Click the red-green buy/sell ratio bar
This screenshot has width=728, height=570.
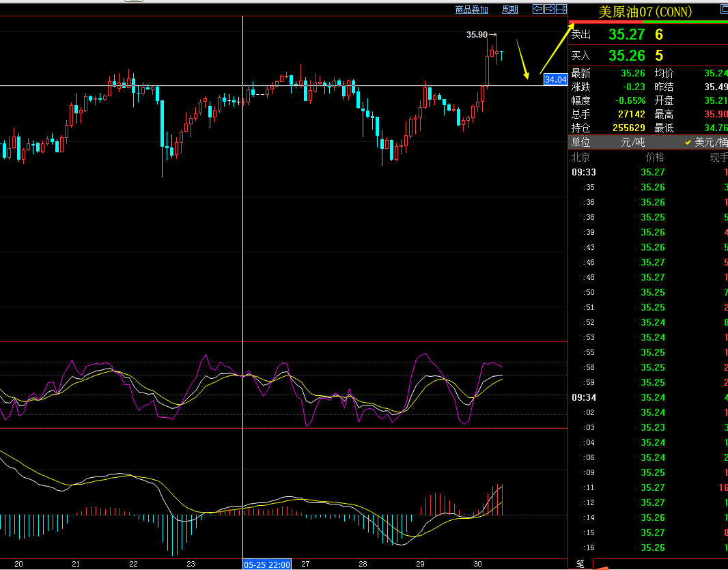[647, 23]
